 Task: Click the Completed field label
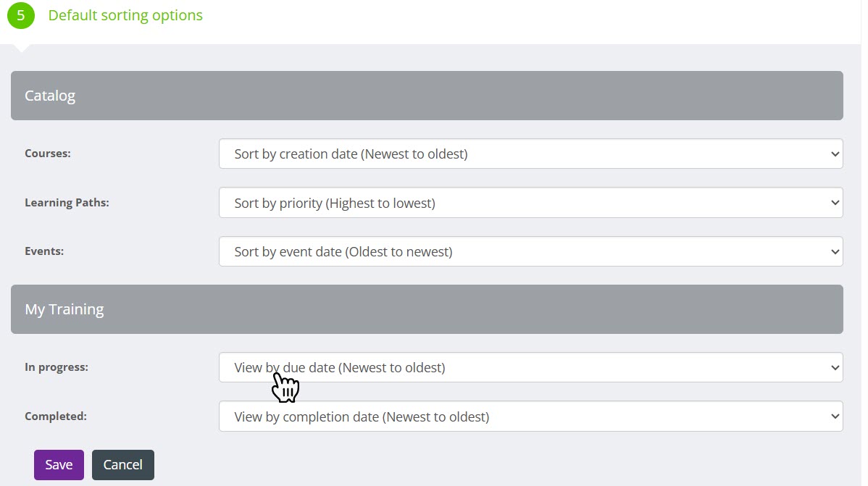pyautogui.click(x=56, y=416)
